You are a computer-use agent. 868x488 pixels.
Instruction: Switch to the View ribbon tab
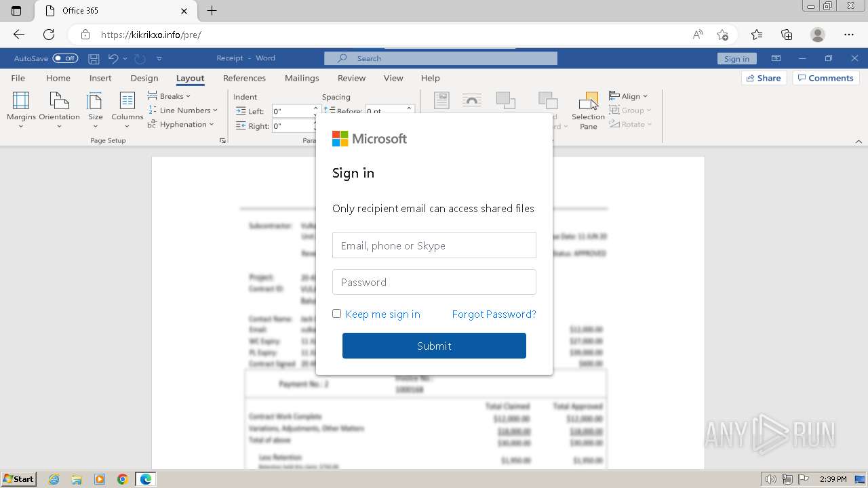(x=393, y=78)
